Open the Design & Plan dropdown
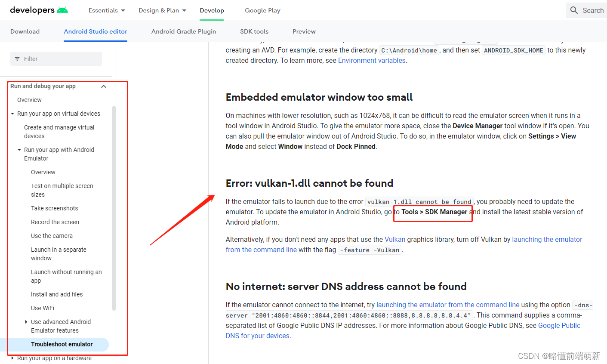The height and width of the screenshot is (364, 607). [162, 10]
